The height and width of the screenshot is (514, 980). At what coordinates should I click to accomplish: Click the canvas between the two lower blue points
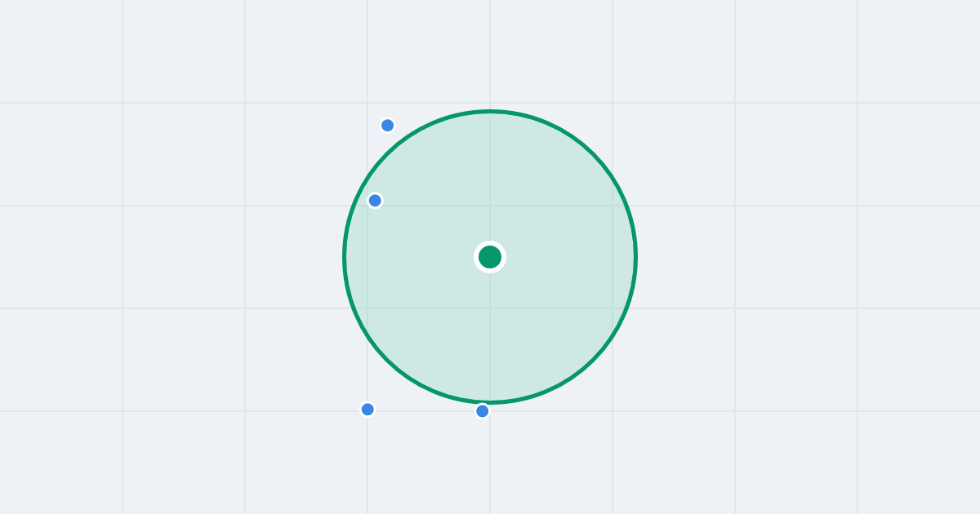(x=425, y=410)
